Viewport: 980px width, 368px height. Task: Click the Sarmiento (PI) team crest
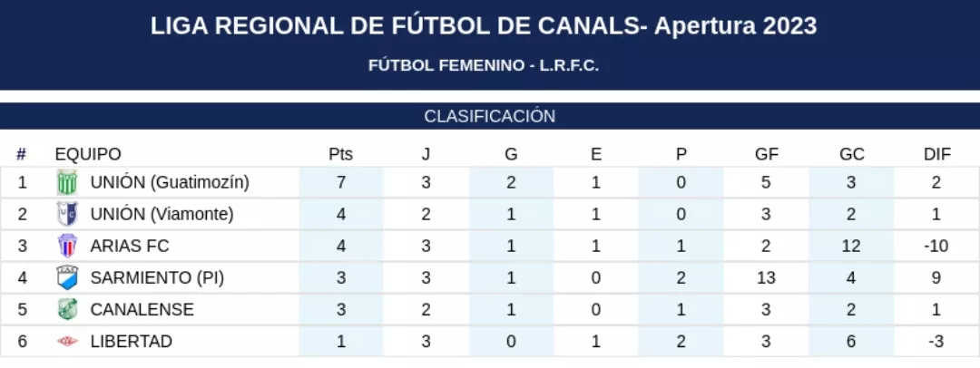[x=67, y=277]
